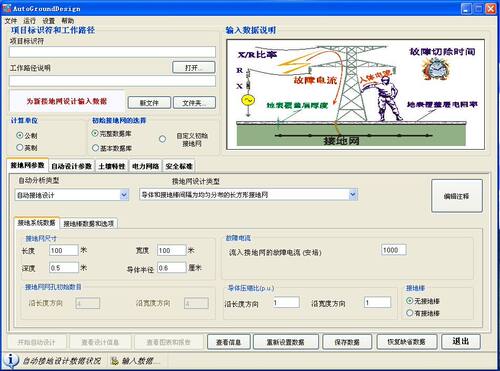Select the 接地系统数据 sub-tab
Image resolution: width=500 pixels, height=371 pixels.
coord(37,223)
